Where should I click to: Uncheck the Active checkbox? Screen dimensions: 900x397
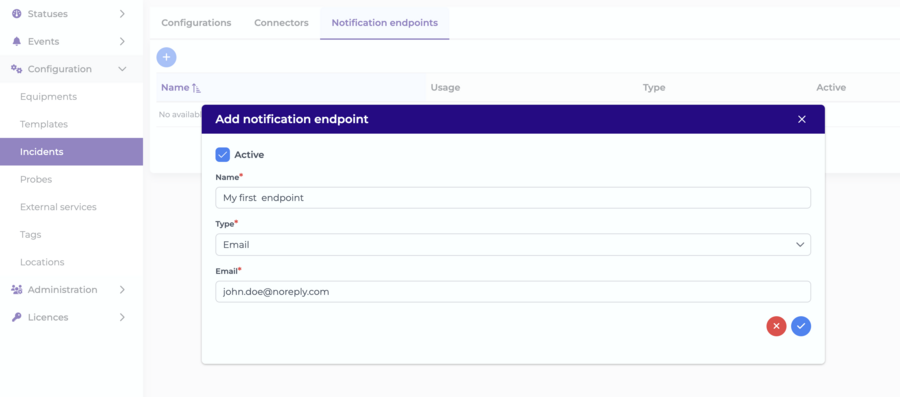click(223, 155)
